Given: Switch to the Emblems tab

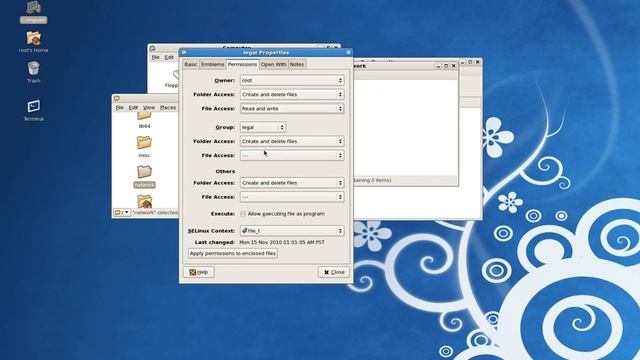Looking at the screenshot, I should 212,64.
